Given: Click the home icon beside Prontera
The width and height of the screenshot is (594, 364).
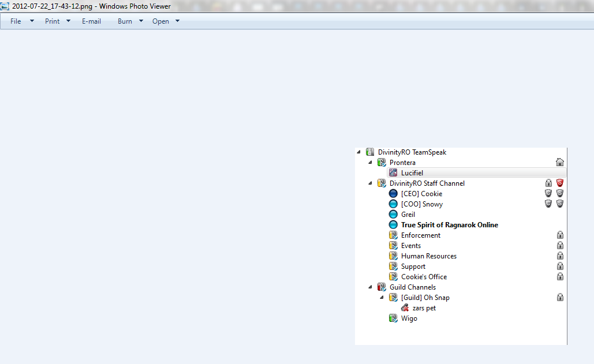Looking at the screenshot, I should click(x=559, y=163).
